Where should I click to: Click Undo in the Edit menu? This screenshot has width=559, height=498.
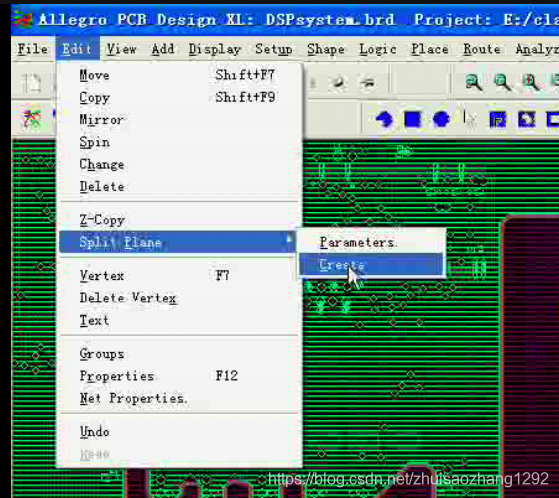click(179, 432)
